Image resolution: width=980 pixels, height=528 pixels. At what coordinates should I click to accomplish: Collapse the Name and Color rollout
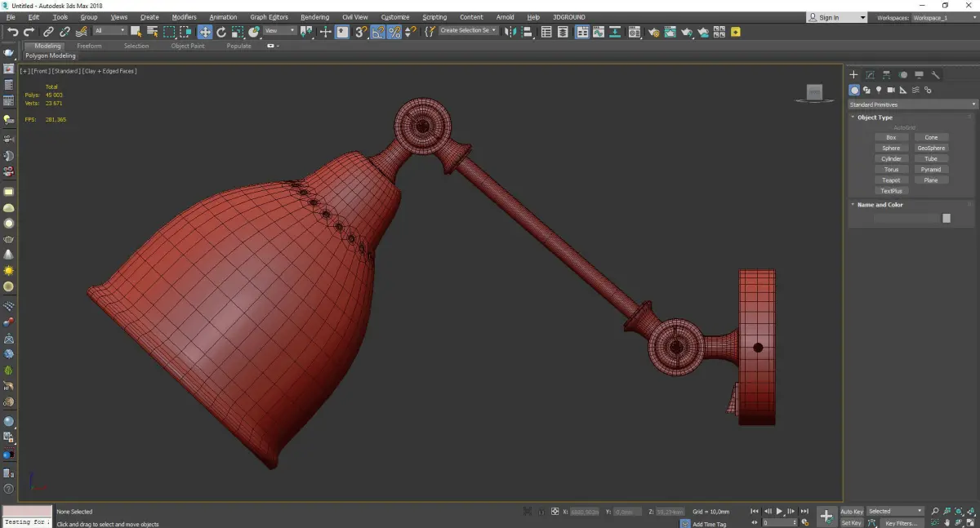(x=880, y=205)
